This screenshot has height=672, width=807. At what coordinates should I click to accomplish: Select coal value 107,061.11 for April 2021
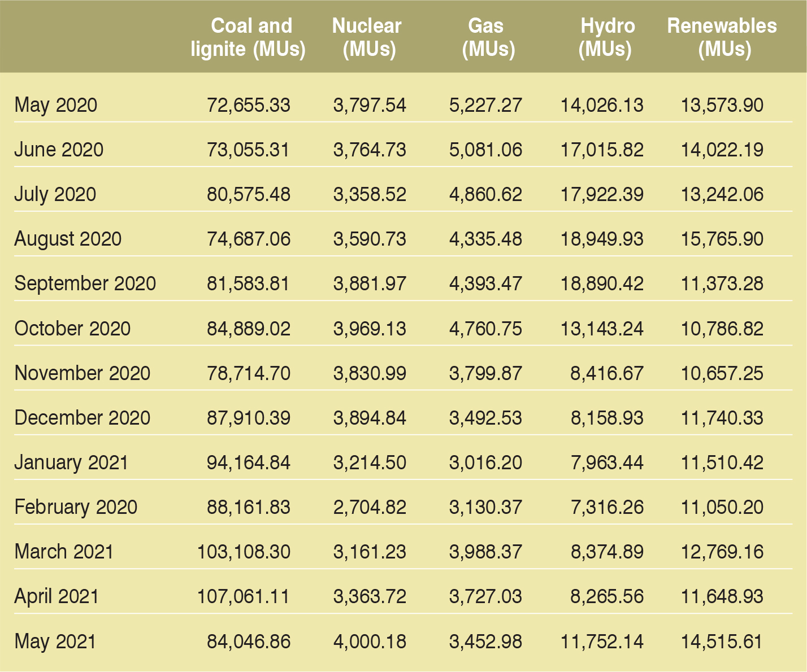[244, 596]
